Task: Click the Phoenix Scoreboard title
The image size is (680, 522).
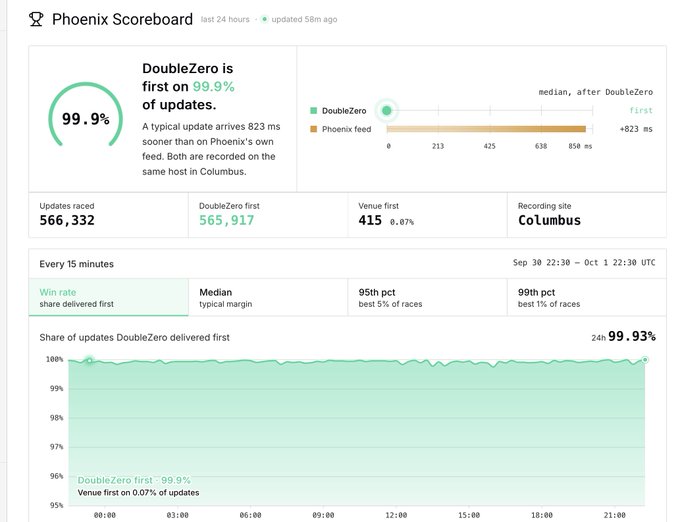Action: 122,19
